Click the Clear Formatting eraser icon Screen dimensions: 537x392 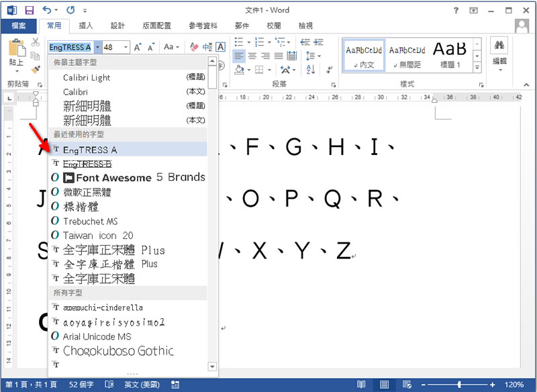point(194,47)
